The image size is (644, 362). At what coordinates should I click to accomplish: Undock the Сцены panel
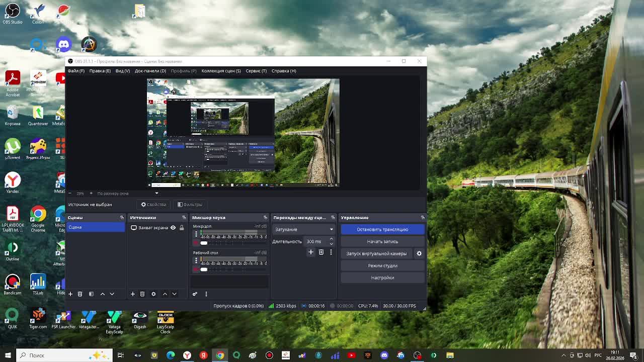[x=122, y=218]
